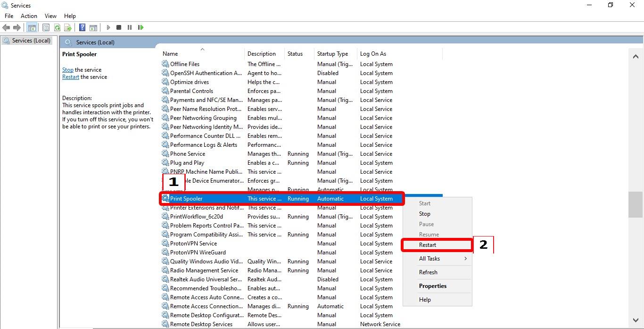Expand the All Tasks submenu

pyautogui.click(x=437, y=259)
